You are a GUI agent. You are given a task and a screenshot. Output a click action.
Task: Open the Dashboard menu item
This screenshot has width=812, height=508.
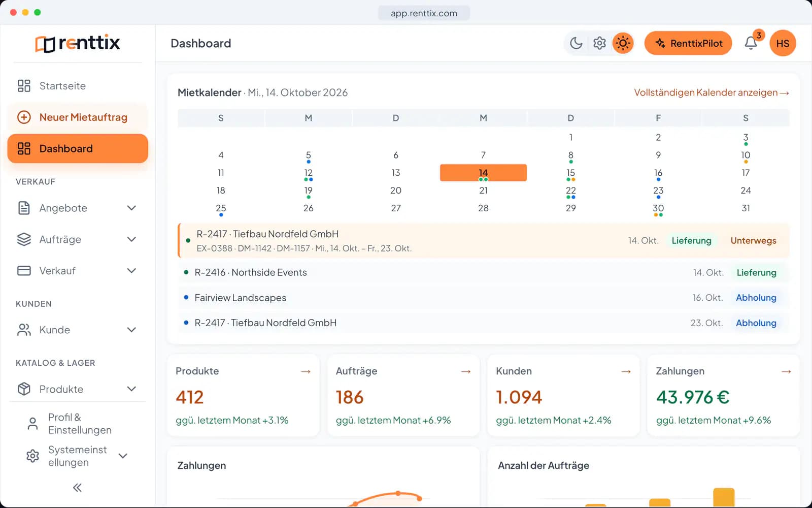78,148
